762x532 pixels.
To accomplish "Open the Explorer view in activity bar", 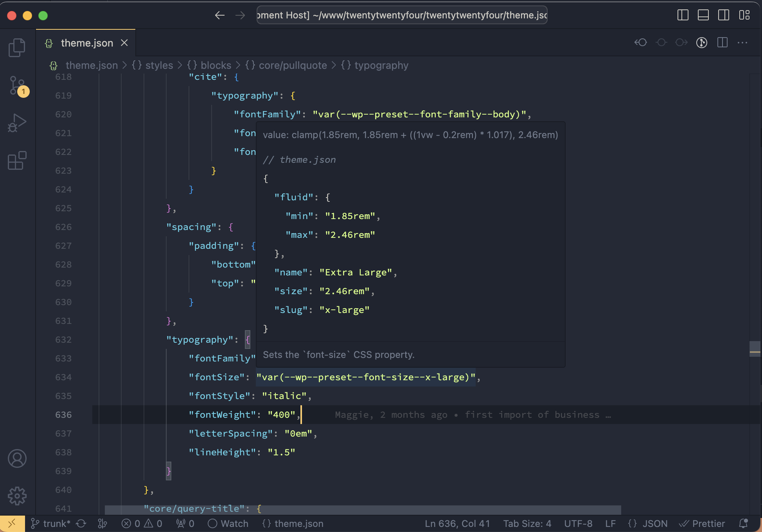I will pos(17,47).
